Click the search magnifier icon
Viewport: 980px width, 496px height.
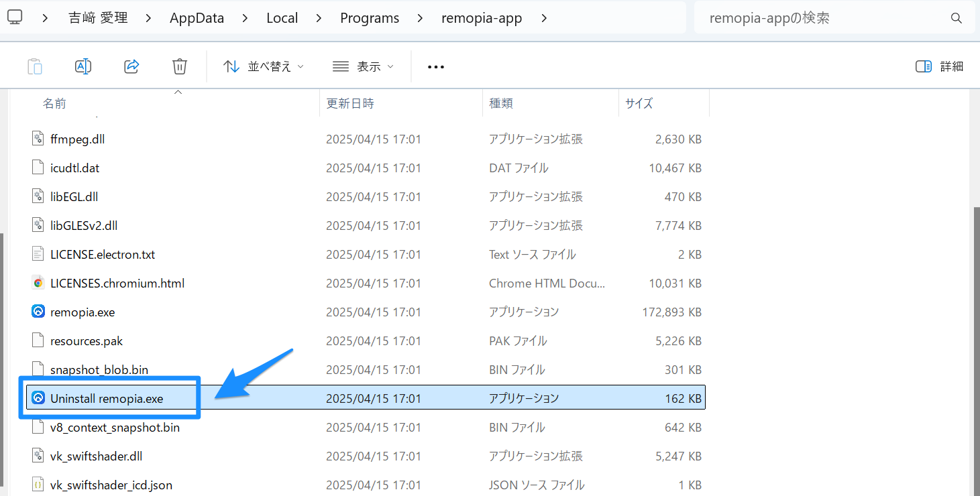click(x=957, y=18)
